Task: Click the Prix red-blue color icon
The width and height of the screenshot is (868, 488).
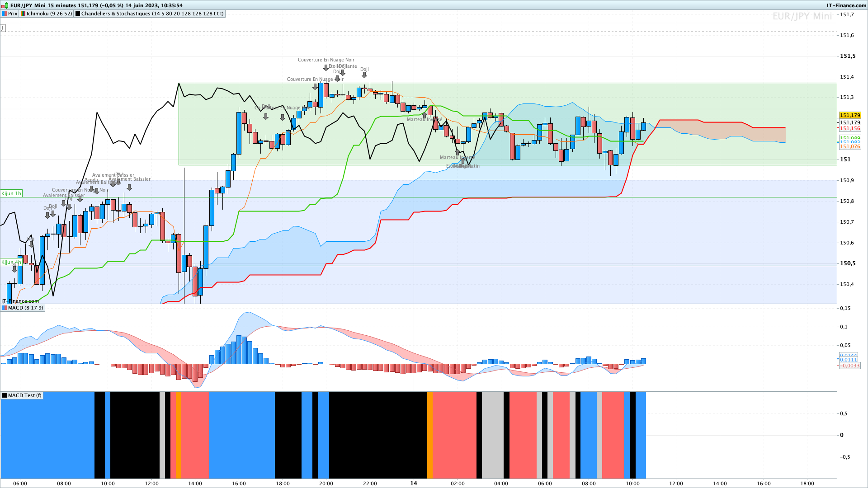Action: 4,14
